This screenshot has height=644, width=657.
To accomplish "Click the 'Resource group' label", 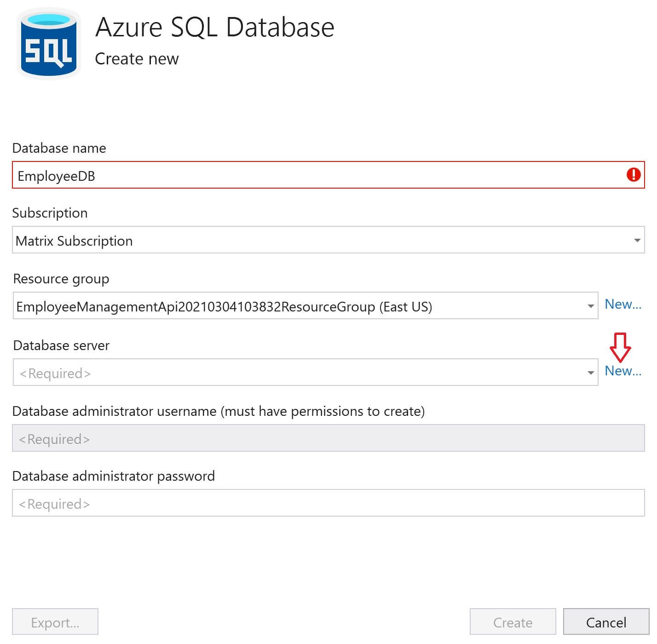I will [x=61, y=279].
